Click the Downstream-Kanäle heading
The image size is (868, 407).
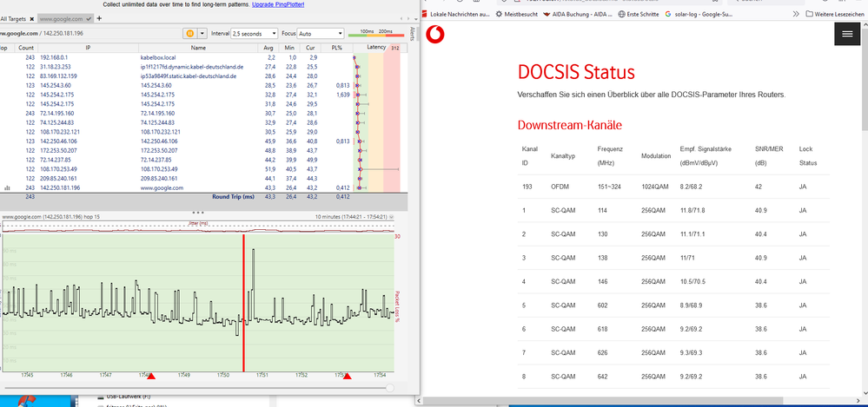click(x=570, y=126)
